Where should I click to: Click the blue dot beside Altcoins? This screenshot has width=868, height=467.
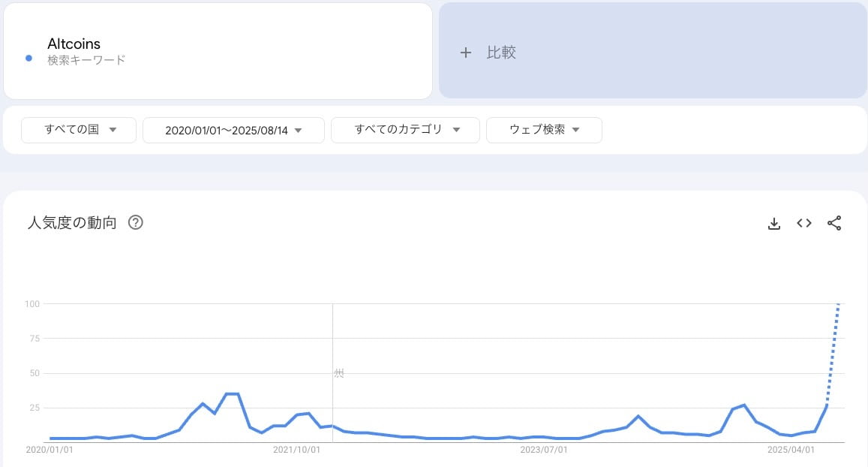(29, 58)
